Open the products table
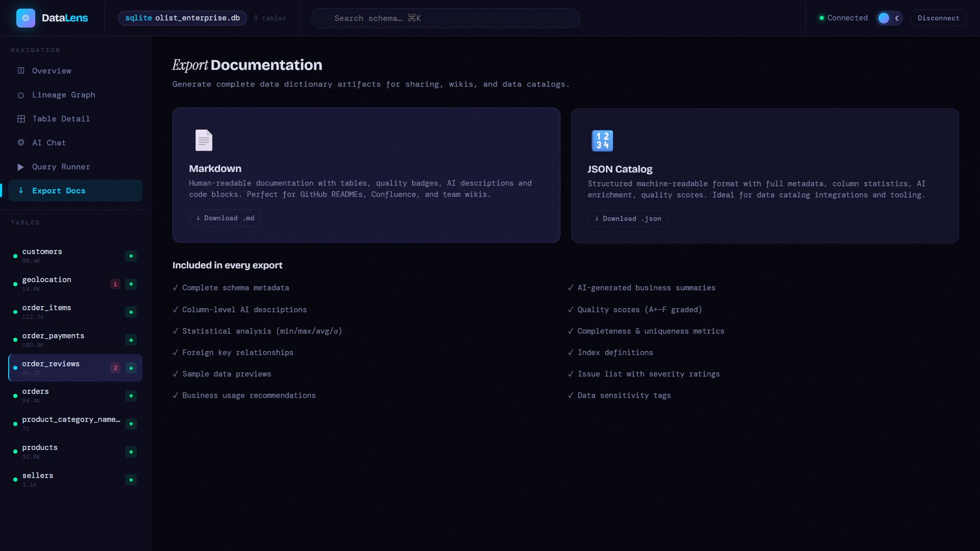Screen dimensions: 980x551 [x=75, y=452]
